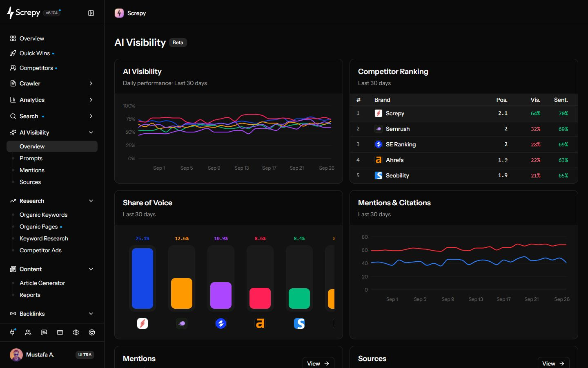Viewport: 588px width, 368px height.
Task: Click the ULTRA plan badge
Action: (85, 355)
